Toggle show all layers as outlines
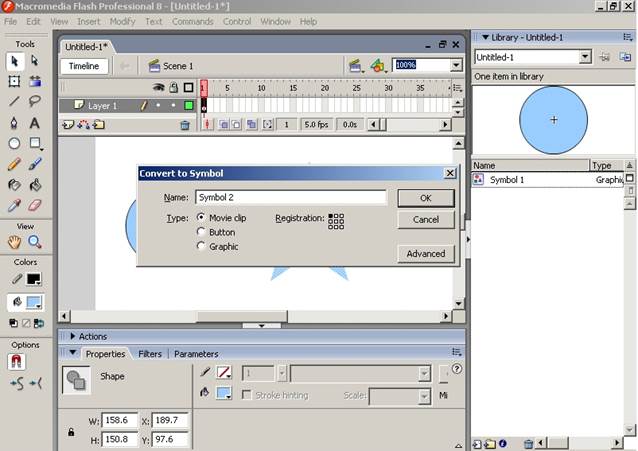This screenshot has height=451, width=638. click(x=188, y=88)
